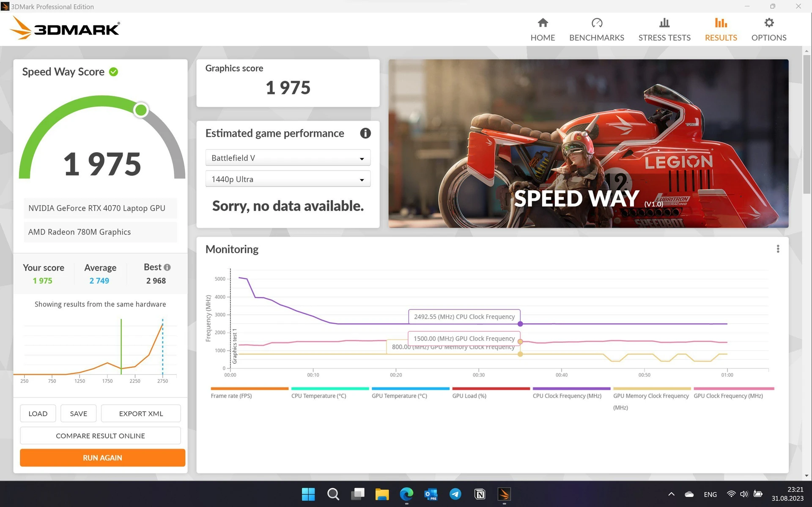Click the Average score value 2 749
This screenshot has width=812, height=507.
(x=99, y=281)
